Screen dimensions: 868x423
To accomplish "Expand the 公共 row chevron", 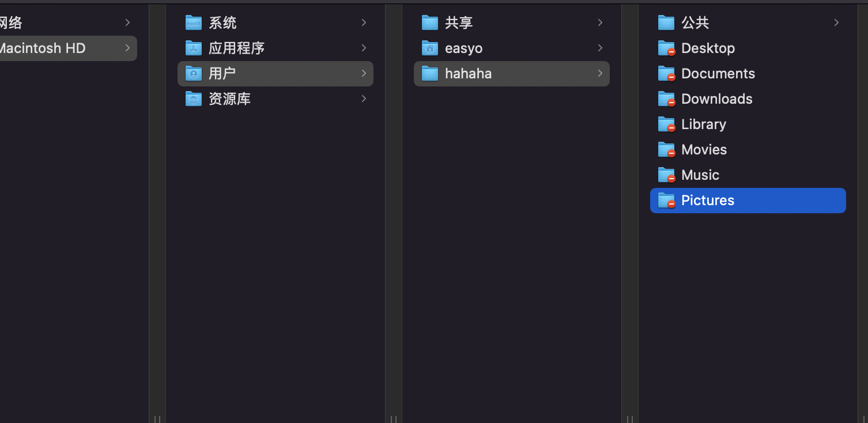I will pos(836,22).
